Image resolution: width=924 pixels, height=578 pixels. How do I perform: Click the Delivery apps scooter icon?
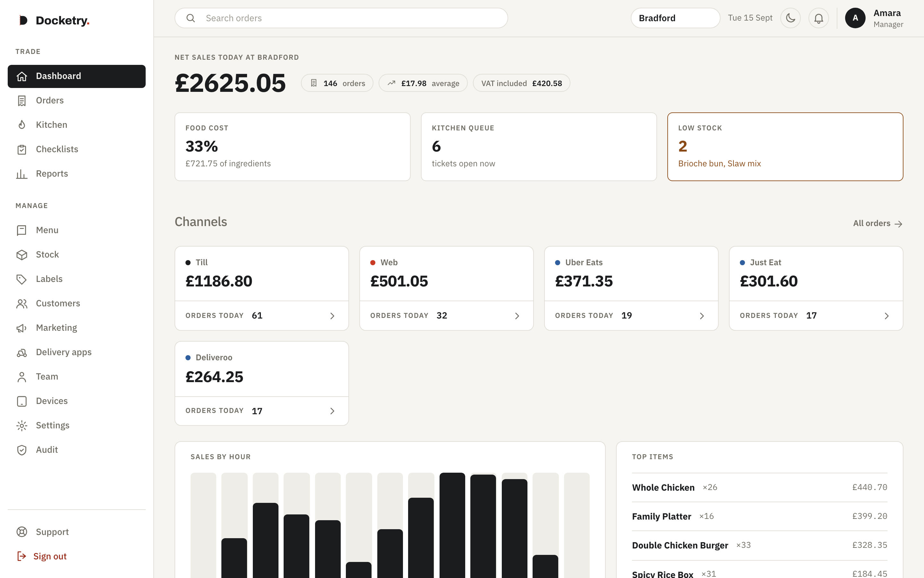[22, 353]
